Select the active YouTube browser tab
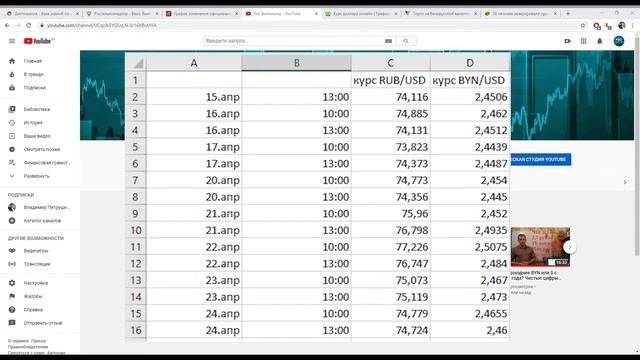The image size is (640, 360). click(x=282, y=13)
